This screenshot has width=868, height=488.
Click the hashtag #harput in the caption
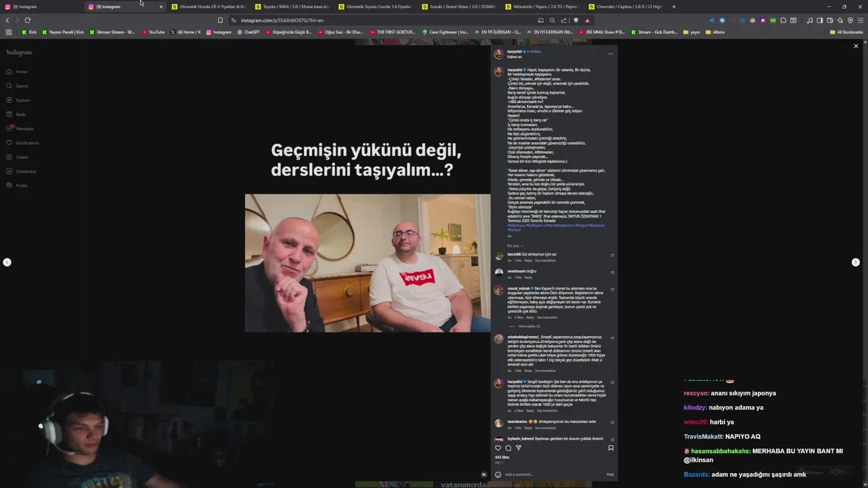[582, 225]
